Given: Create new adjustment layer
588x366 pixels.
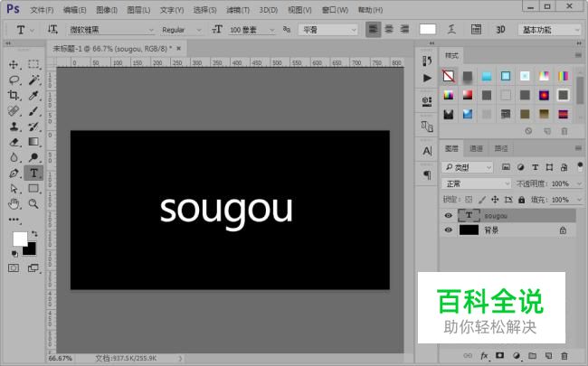Looking at the screenshot, I should (517, 355).
